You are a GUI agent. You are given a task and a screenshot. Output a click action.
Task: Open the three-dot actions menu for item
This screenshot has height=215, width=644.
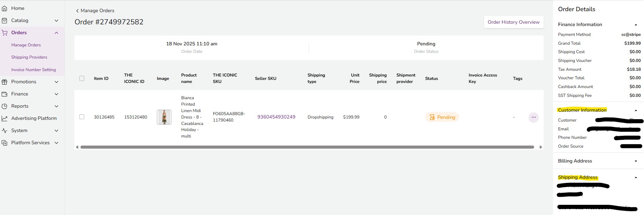click(533, 117)
